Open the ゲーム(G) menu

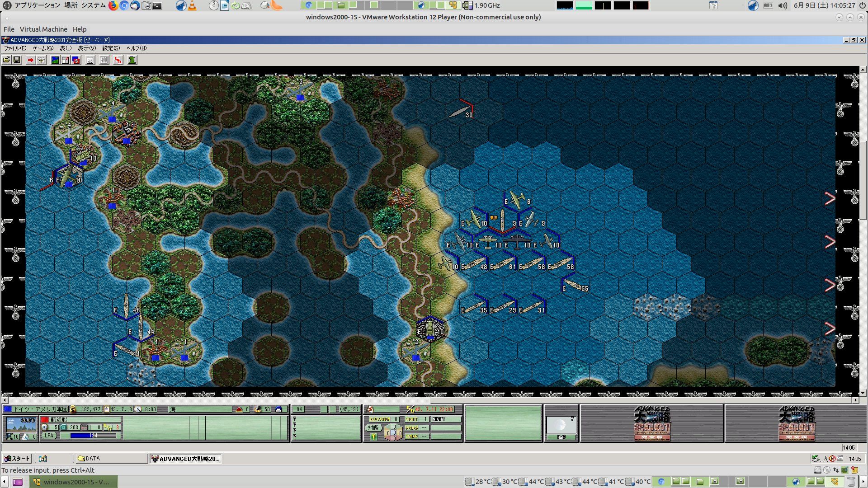pos(42,48)
